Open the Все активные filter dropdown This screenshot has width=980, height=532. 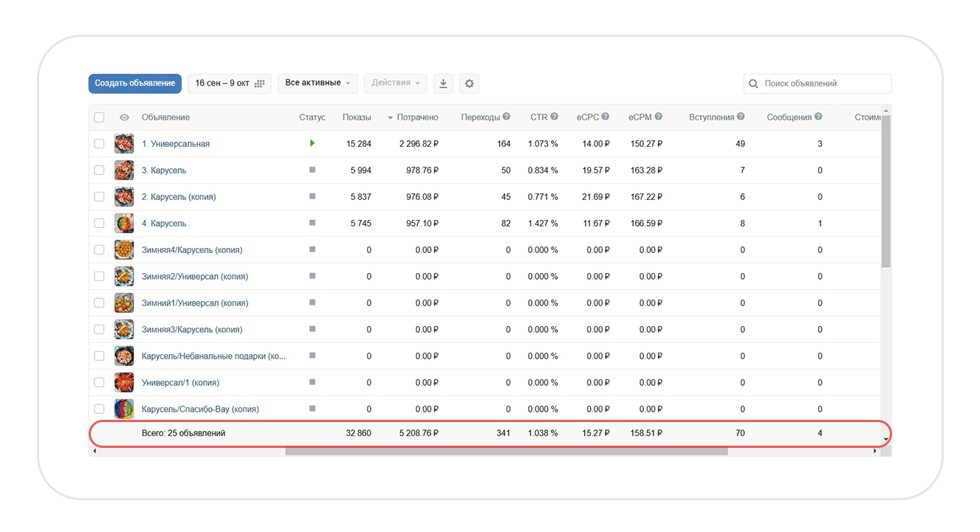tap(318, 83)
